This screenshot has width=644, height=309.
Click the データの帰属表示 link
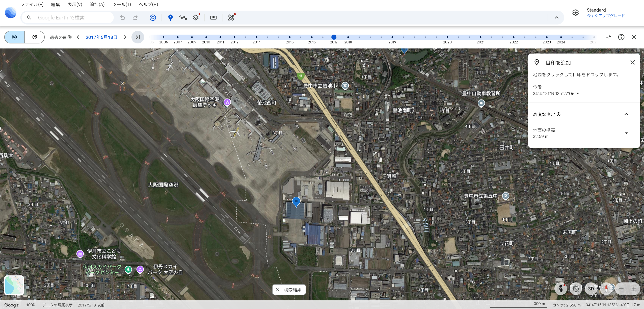[57, 305]
